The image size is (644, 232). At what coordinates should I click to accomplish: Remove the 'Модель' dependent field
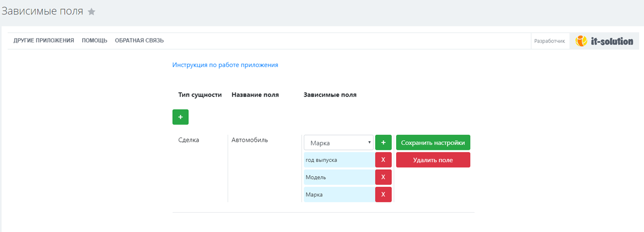click(x=383, y=177)
